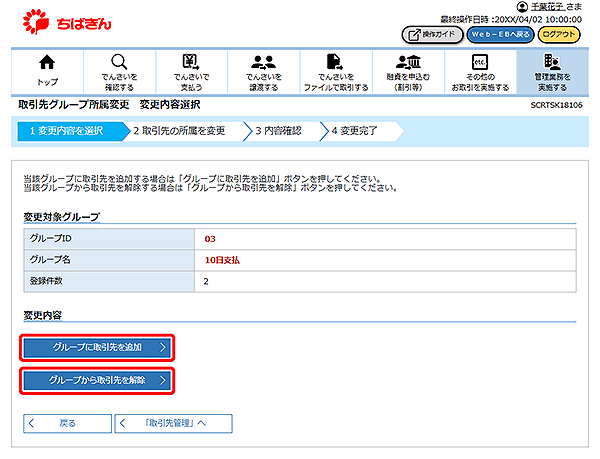
Task: Go back with 戻る button
Action: (x=67, y=423)
